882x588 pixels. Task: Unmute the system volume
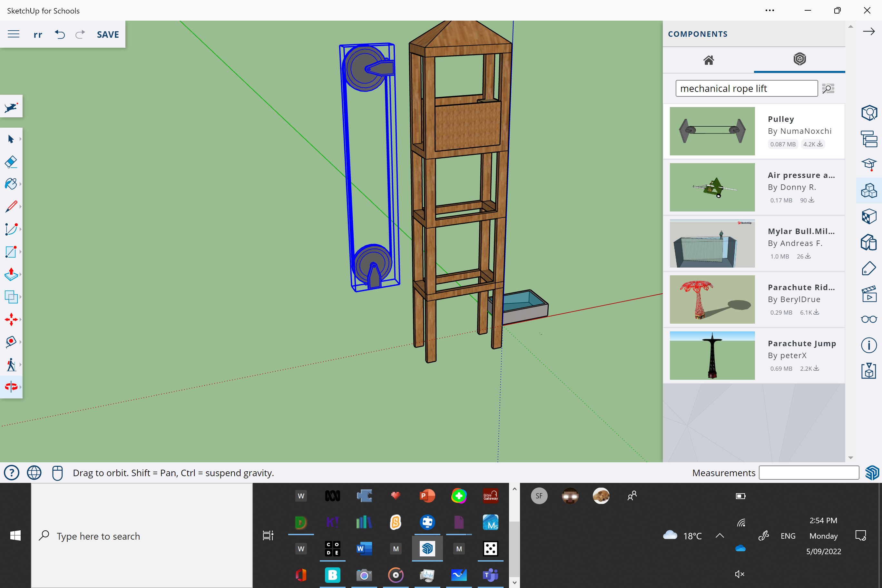pos(739,574)
